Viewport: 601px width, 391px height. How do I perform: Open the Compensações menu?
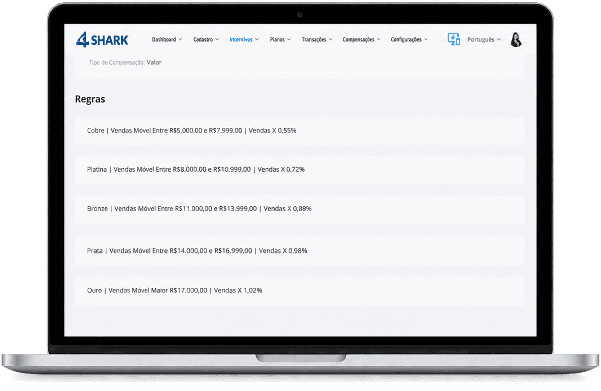[361, 39]
